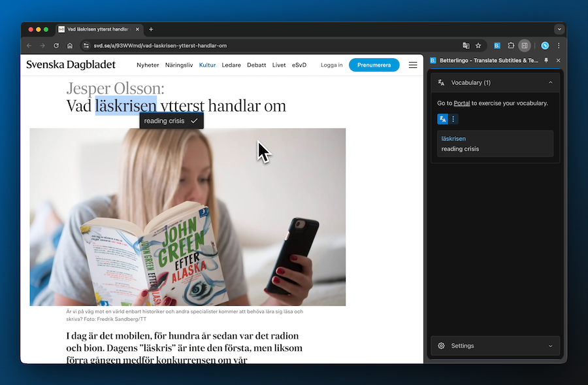Click the highlighted word läskrisen in headline
The height and width of the screenshot is (385, 588).
click(126, 106)
